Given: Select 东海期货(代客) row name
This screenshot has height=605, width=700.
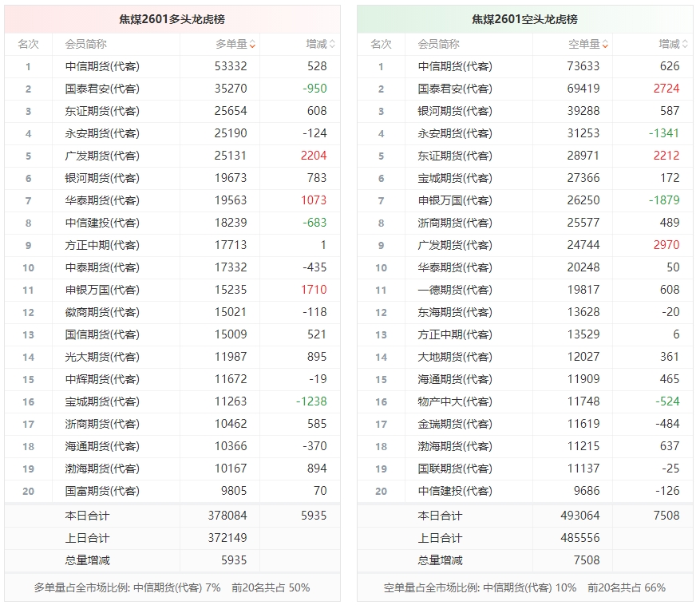Looking at the screenshot, I should point(455,312).
